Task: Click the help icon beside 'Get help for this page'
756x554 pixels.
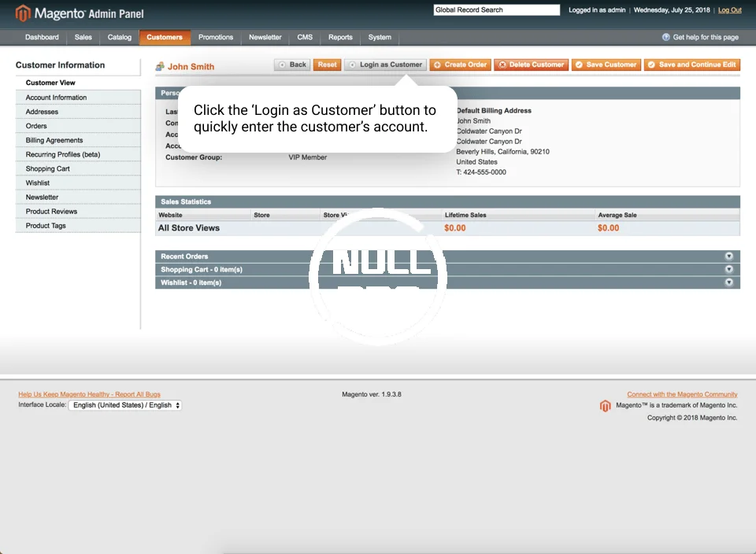Action: click(666, 37)
